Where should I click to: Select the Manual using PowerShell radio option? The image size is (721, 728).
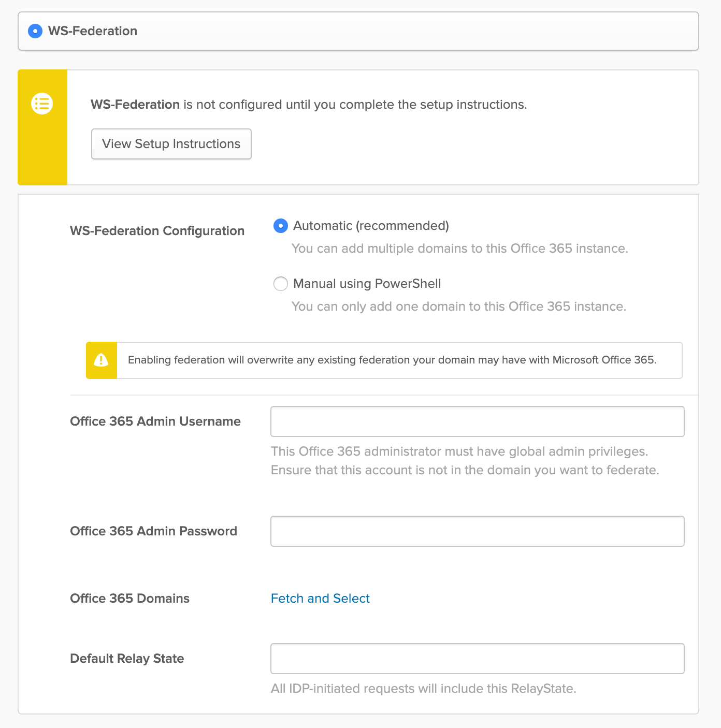pyautogui.click(x=281, y=284)
